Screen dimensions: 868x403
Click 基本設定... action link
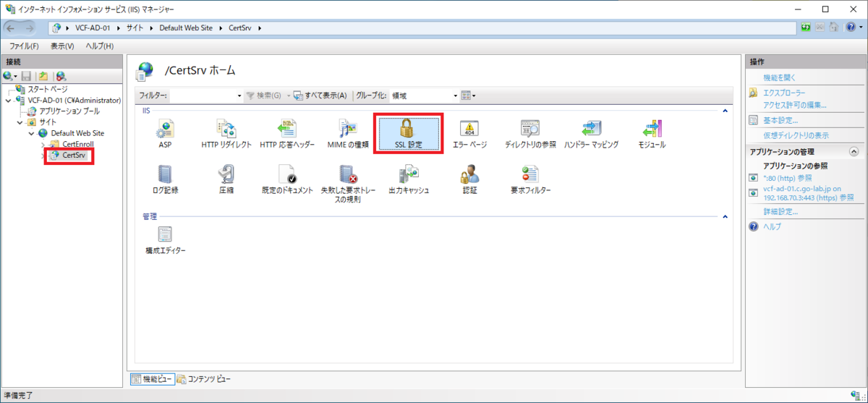click(781, 120)
